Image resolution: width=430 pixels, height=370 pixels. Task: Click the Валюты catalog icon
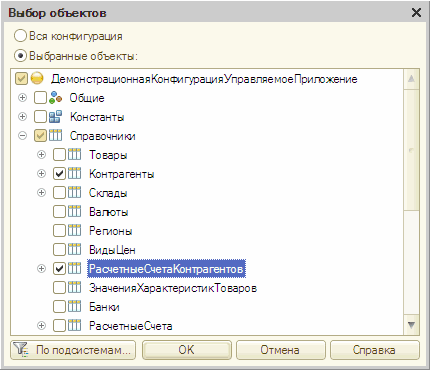75,212
